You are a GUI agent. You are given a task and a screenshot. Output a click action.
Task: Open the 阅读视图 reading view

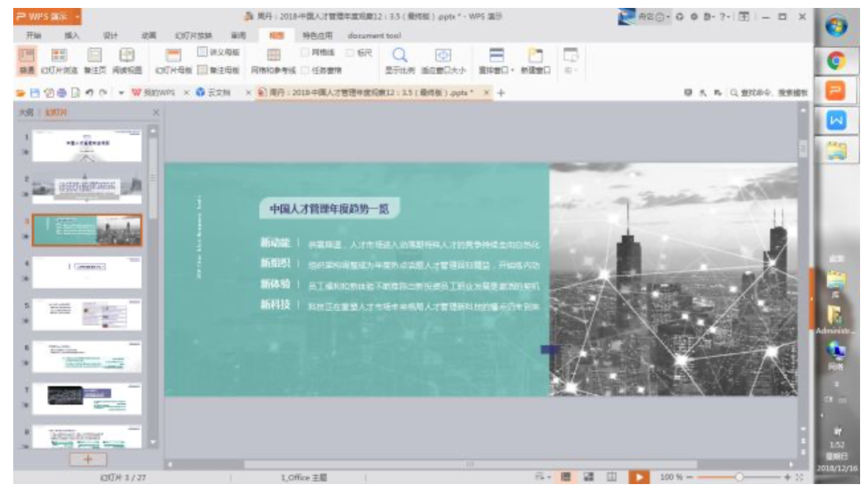126,60
